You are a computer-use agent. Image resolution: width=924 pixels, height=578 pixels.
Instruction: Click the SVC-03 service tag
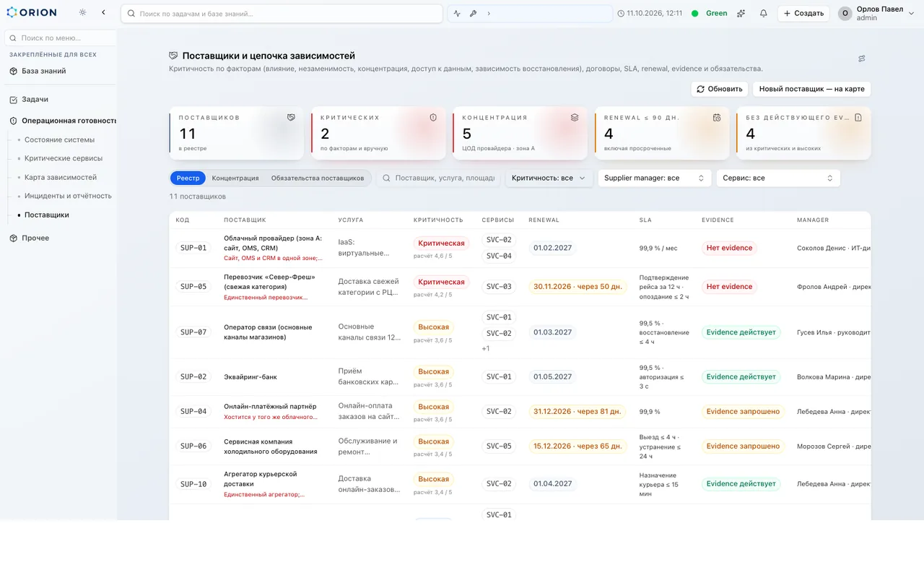[x=499, y=287]
